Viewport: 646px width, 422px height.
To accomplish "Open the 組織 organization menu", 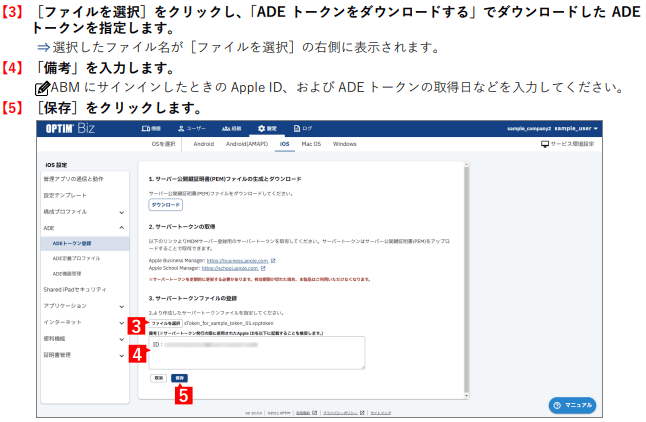I will point(232,129).
